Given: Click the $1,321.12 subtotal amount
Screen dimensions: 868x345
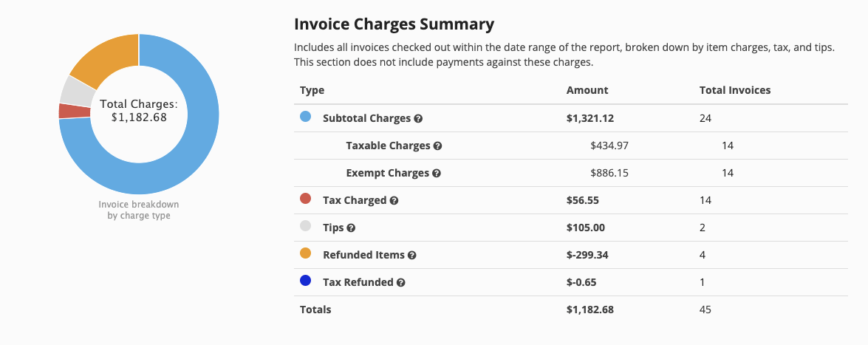Looking at the screenshot, I should [x=590, y=118].
